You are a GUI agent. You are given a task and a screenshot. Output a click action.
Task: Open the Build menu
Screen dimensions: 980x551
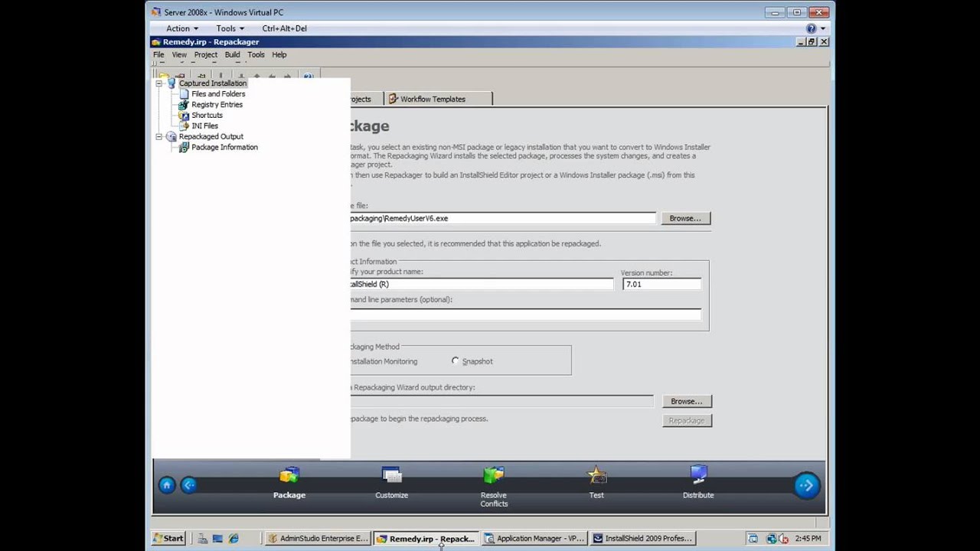[232, 55]
